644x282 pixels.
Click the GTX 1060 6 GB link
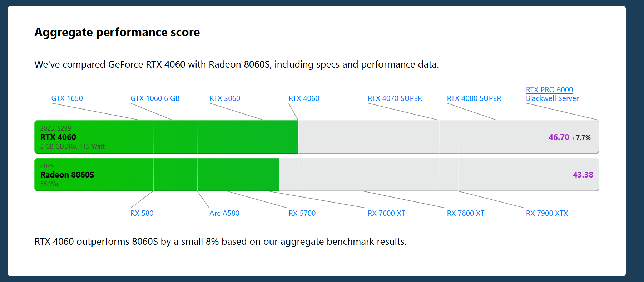point(155,98)
